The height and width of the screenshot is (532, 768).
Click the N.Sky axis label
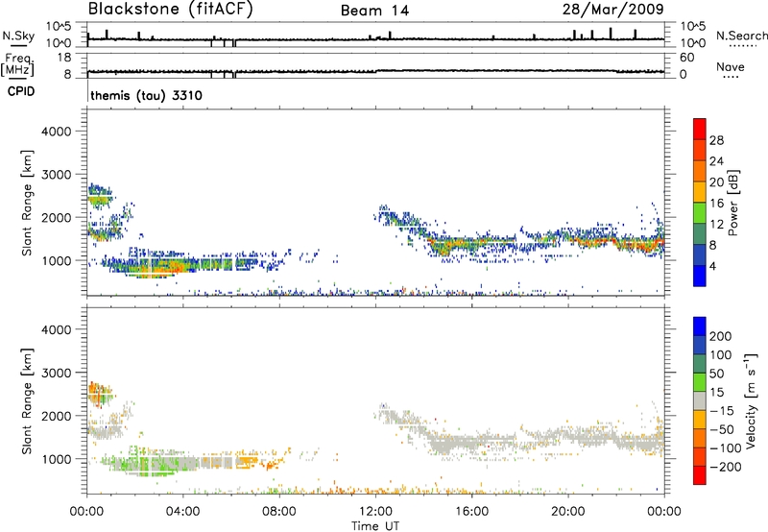pos(18,36)
